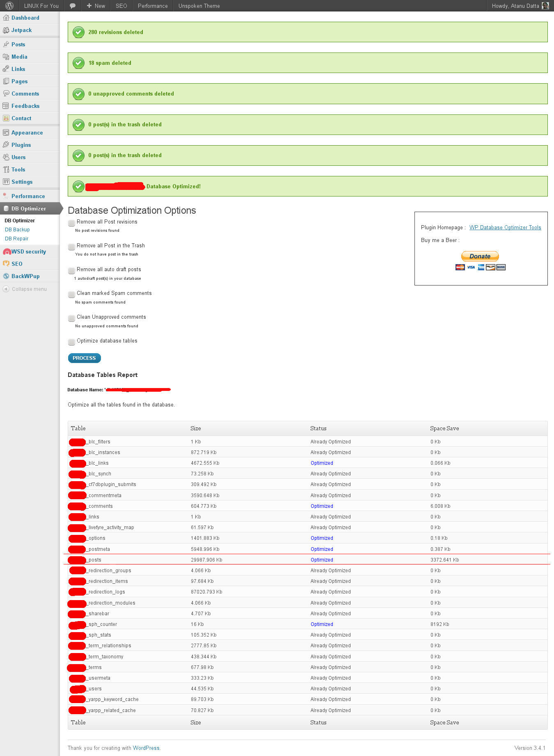Click the 87020.793 Kb size value
Viewport: 554px width, 756px height.
[206, 592]
